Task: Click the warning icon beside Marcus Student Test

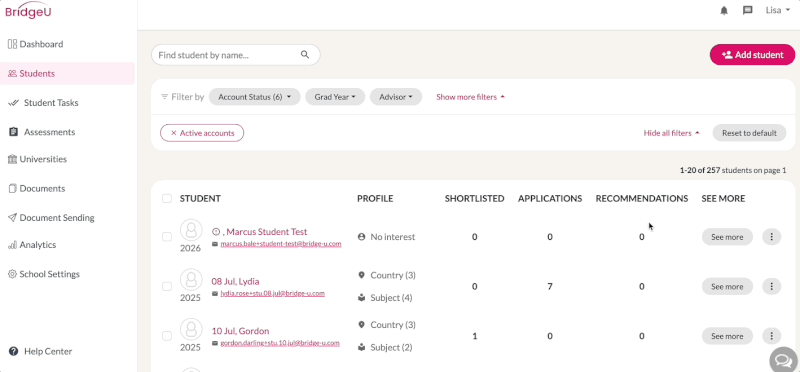Action: pyautogui.click(x=216, y=232)
